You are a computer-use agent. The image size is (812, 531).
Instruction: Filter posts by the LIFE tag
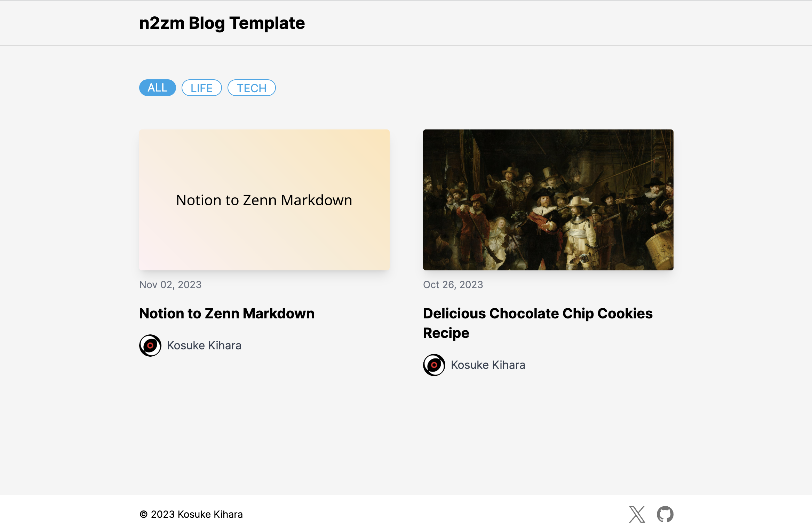[202, 88]
